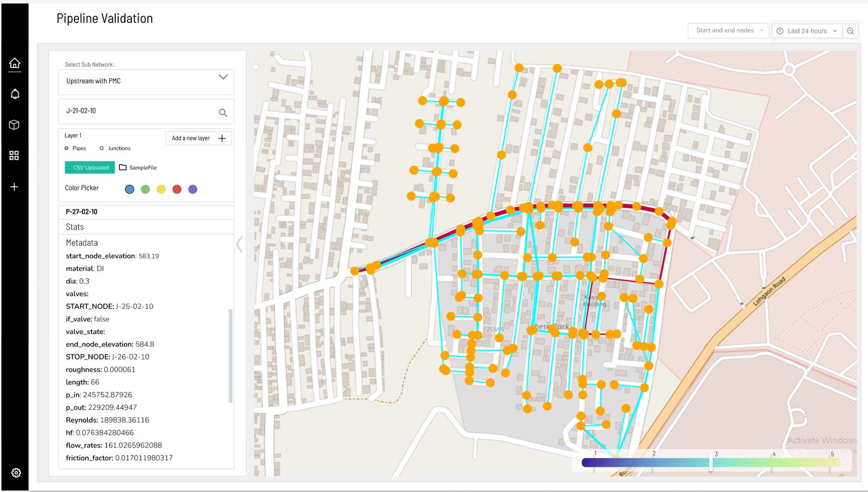The width and height of the screenshot is (868, 492).
Task: Pick the red color swatch
Action: pyautogui.click(x=177, y=189)
